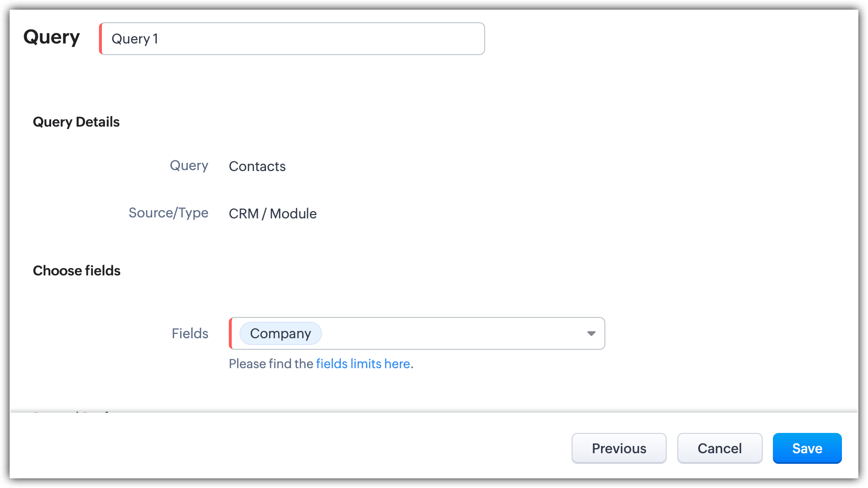Image resolution: width=868 pixels, height=488 pixels.
Task: Click the Source/Type label
Action: tap(168, 213)
